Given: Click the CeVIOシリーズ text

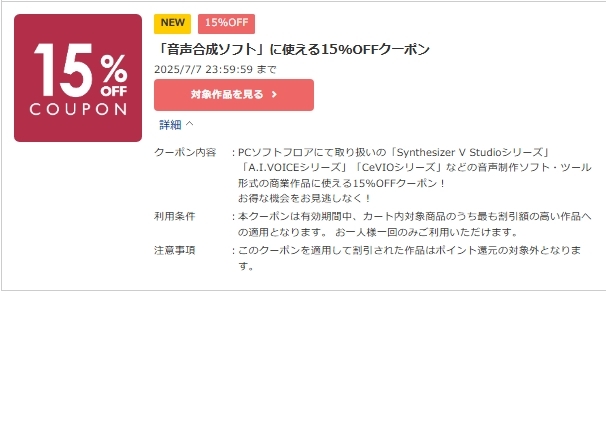Looking at the screenshot, I should pos(399,168).
